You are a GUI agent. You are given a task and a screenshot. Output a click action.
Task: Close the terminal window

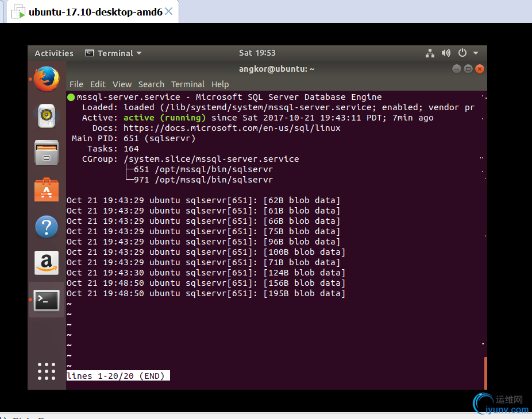[x=480, y=69]
